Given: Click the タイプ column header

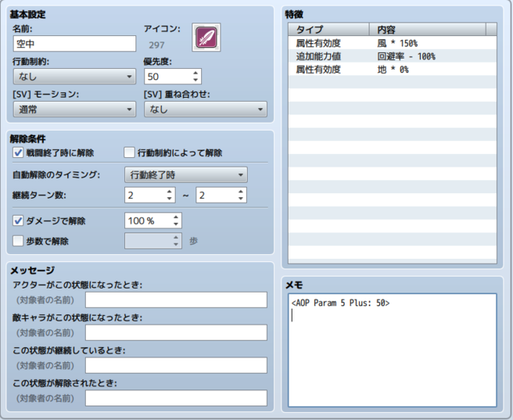Looking at the screenshot, I should coord(329,30).
